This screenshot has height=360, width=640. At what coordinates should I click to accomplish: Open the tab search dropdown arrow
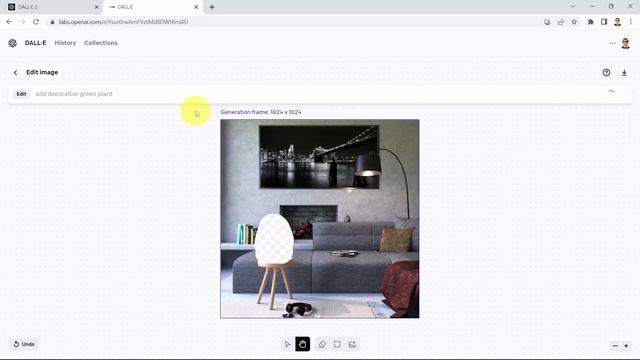coord(573,7)
